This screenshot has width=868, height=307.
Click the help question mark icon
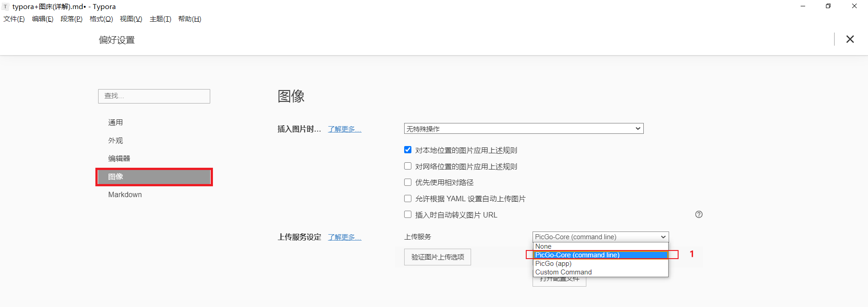click(699, 214)
